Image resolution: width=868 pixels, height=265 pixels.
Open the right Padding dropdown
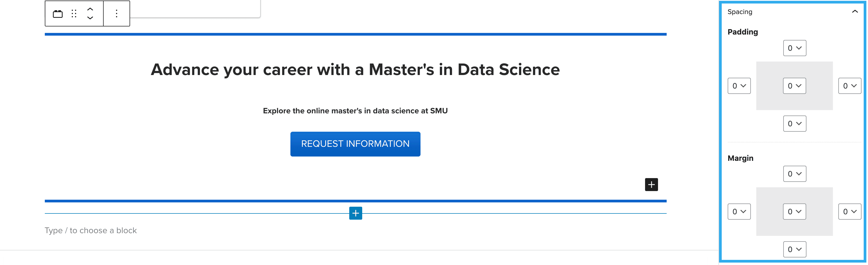(x=849, y=86)
